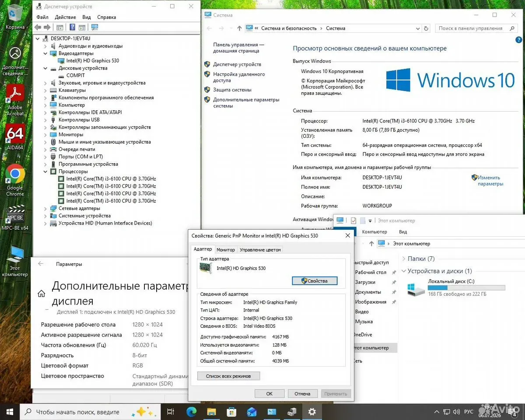
Task: Collapse the Устройства и диски group
Action: pyautogui.click(x=403, y=271)
